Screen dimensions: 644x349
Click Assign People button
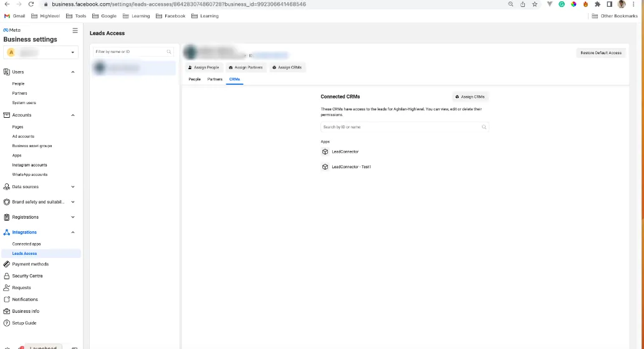204,67
